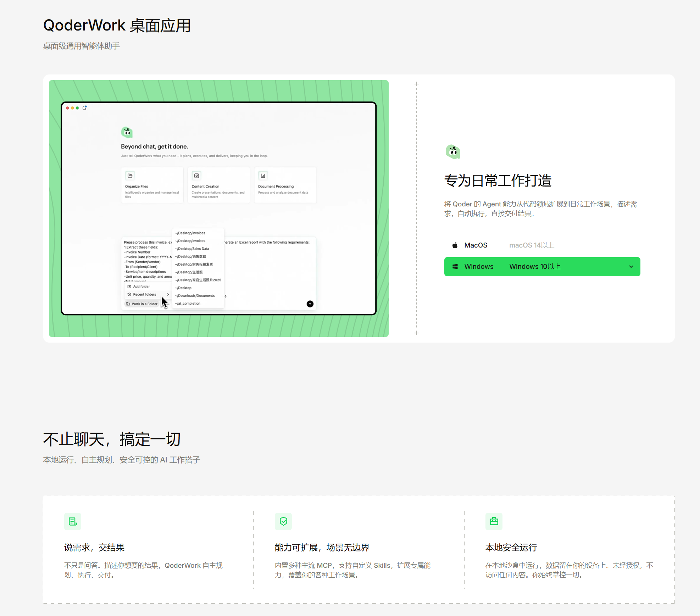Click the new-window icon beside traffic lights

(x=85, y=108)
